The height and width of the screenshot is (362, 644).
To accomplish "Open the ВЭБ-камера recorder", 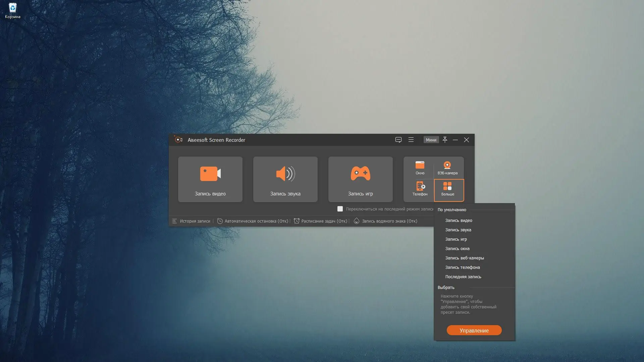I will point(447,168).
